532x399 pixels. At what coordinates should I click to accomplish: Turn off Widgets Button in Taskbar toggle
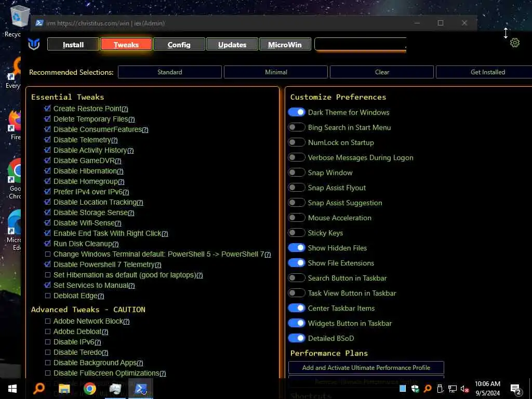[297, 323]
